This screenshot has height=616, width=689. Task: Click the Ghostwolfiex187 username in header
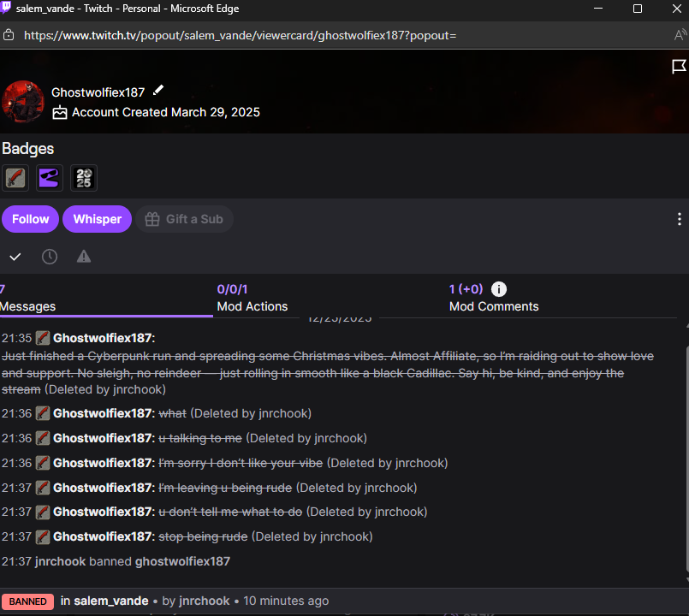click(x=98, y=92)
